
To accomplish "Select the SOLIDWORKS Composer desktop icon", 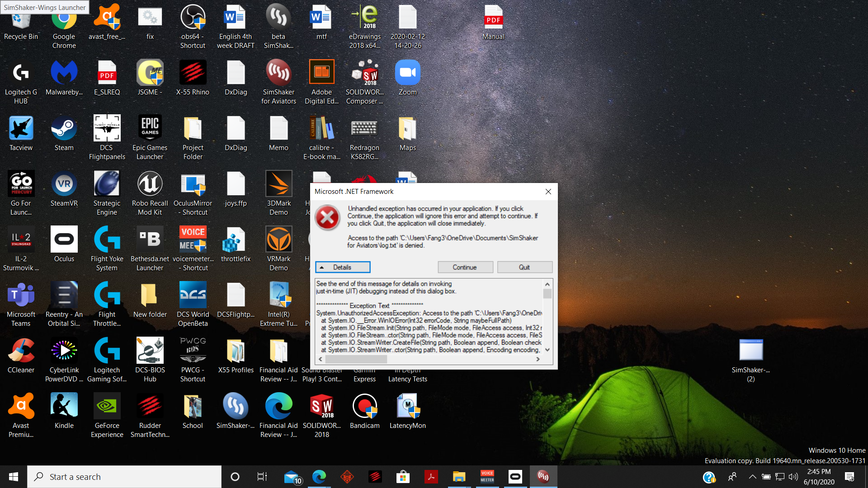I will [364, 83].
